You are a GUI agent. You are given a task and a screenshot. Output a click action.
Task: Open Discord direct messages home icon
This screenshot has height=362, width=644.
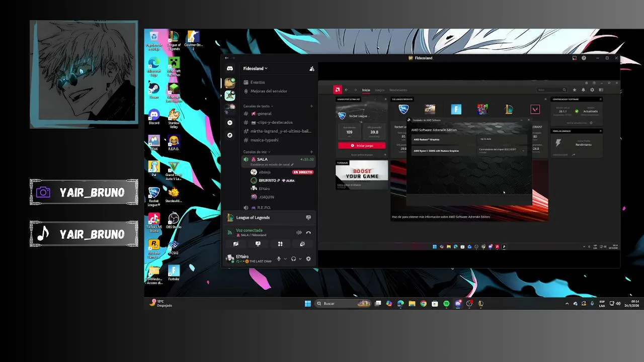click(x=230, y=68)
